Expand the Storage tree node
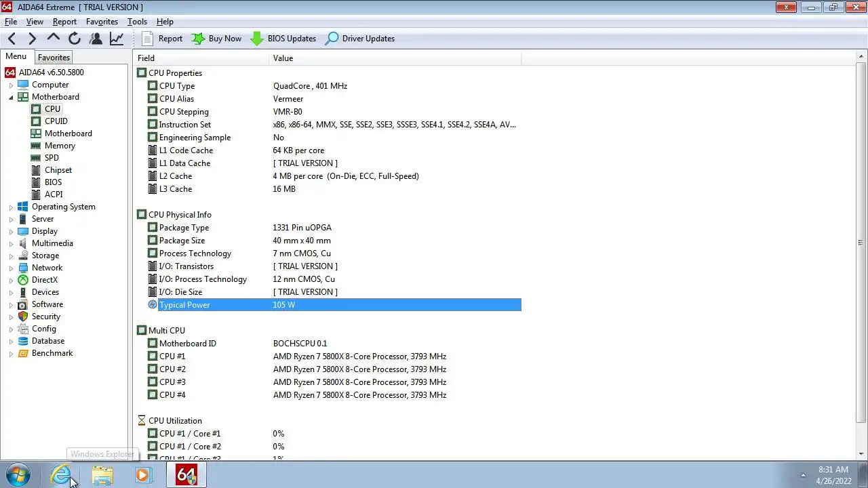Viewport: 868px width, 488px height. tap(11, 256)
